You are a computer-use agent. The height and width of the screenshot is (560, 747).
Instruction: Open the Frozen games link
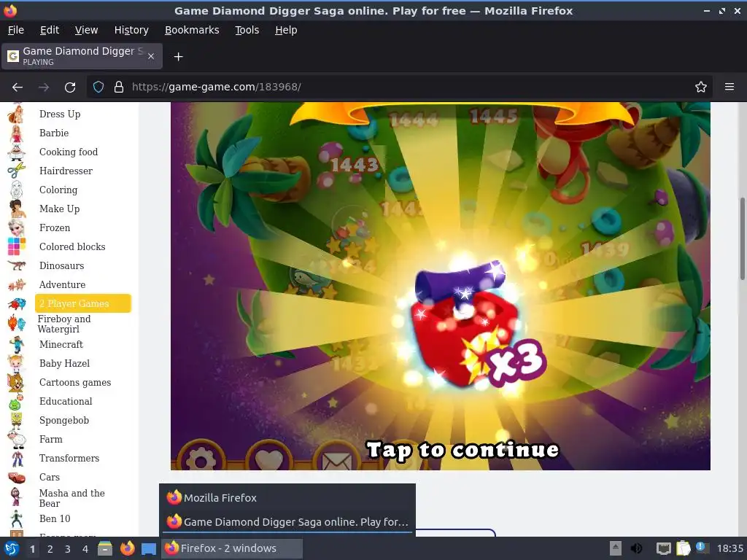[x=55, y=228]
